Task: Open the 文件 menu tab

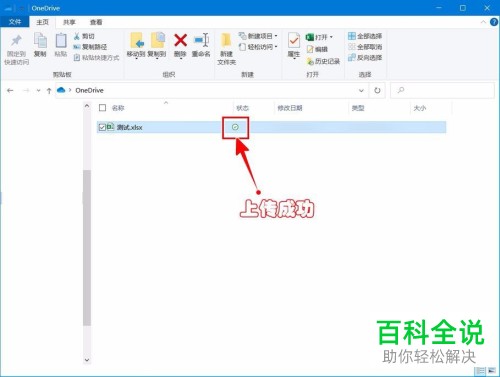Action: point(15,22)
